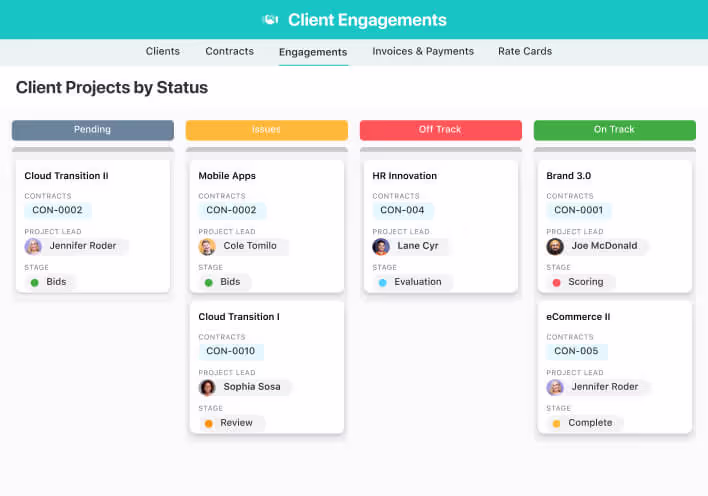Open contract CON-0010 in Cloud Transition I
Screen dimensions: 708x496
pos(231,351)
